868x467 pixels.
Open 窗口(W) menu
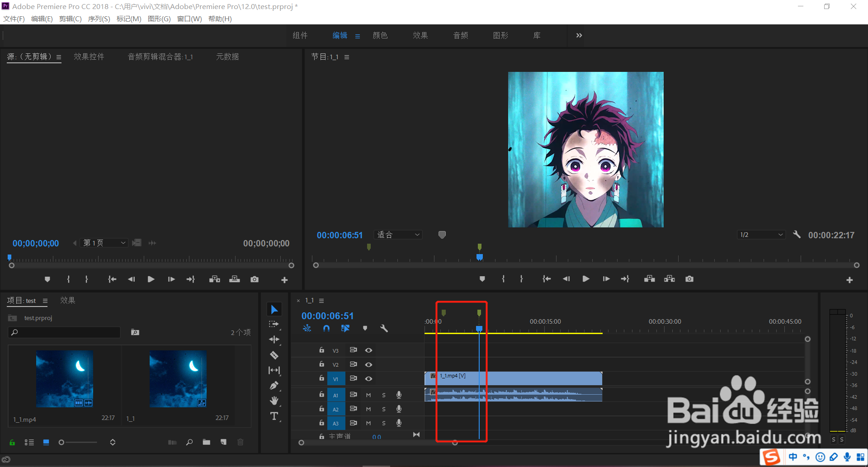coord(189,19)
